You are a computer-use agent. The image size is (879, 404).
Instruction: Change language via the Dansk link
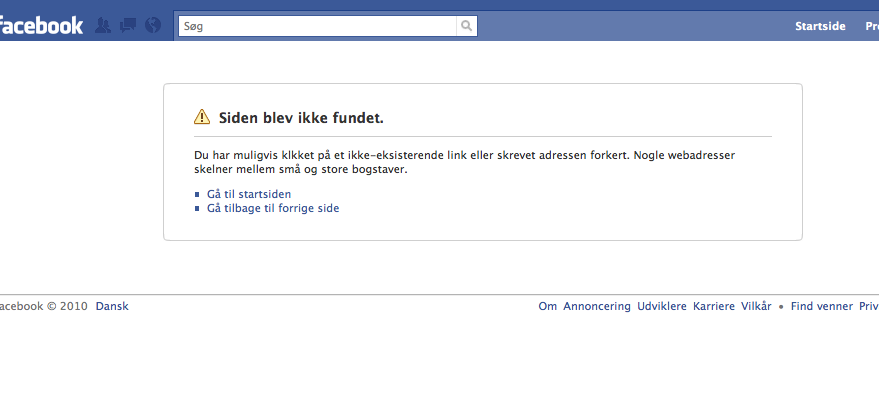click(112, 307)
